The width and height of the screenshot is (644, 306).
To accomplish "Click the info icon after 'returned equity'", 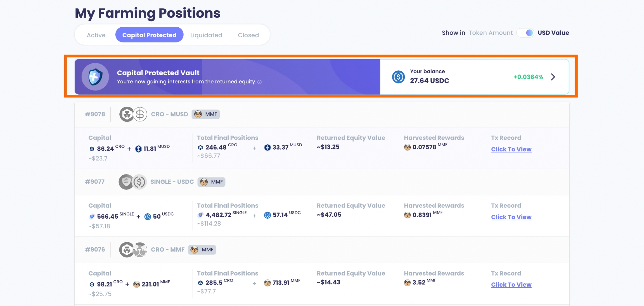I will click(x=260, y=82).
